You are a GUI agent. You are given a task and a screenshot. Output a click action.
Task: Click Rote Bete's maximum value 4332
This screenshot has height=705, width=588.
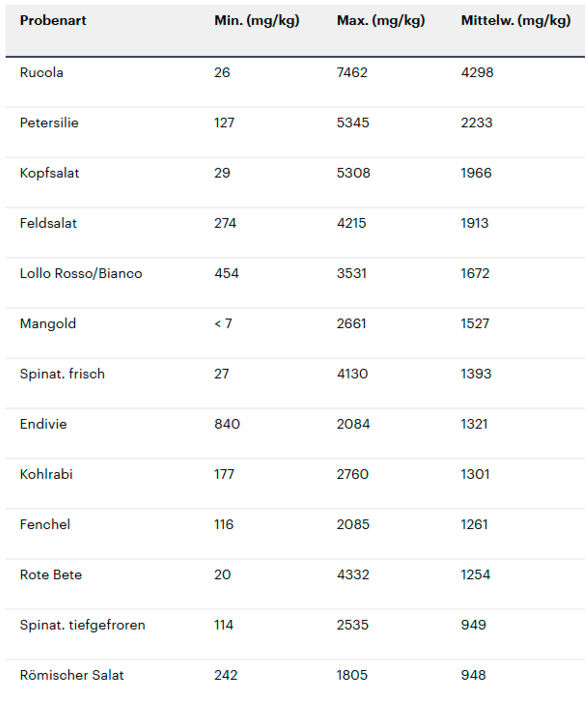point(353,575)
